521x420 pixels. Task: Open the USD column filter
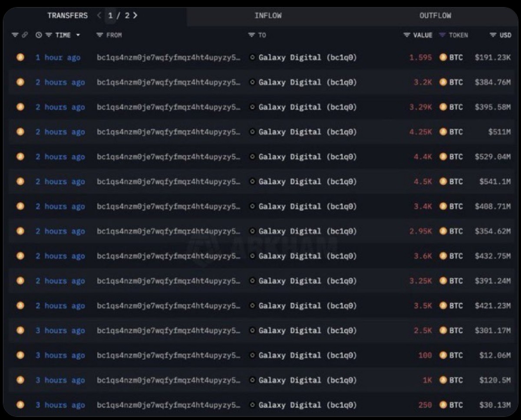coord(493,35)
